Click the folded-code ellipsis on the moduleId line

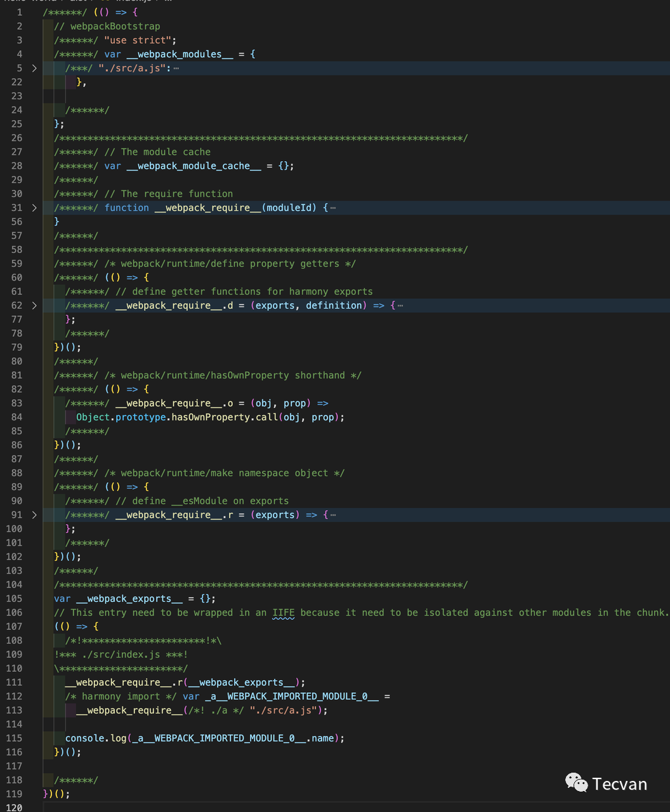click(x=332, y=207)
